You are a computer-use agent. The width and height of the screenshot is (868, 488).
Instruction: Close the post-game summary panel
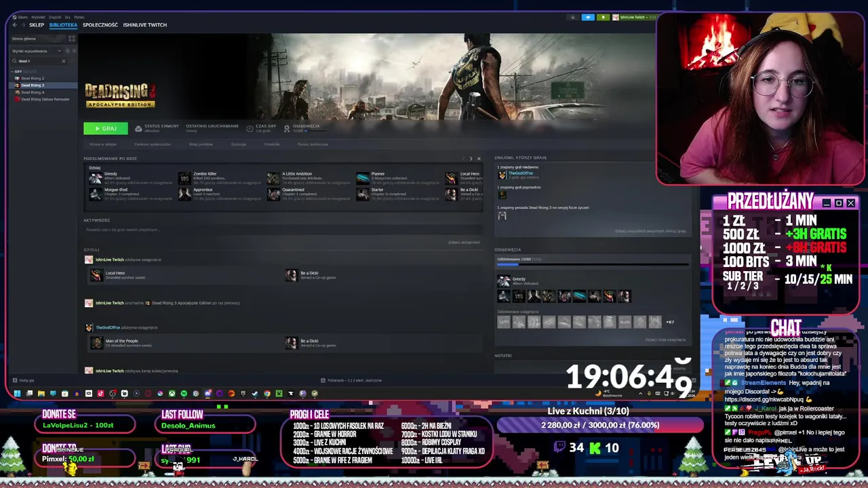pyautogui.click(x=479, y=159)
